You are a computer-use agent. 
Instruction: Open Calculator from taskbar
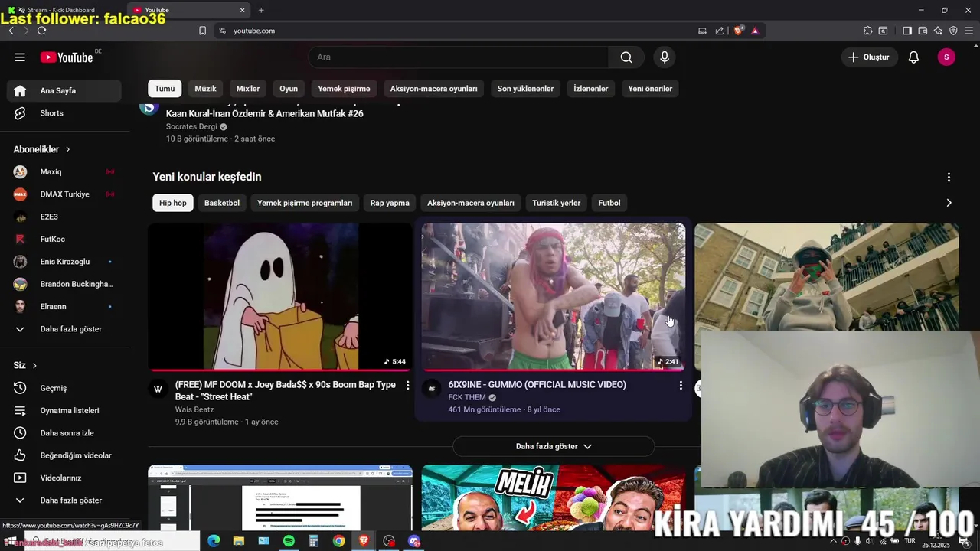click(313, 541)
